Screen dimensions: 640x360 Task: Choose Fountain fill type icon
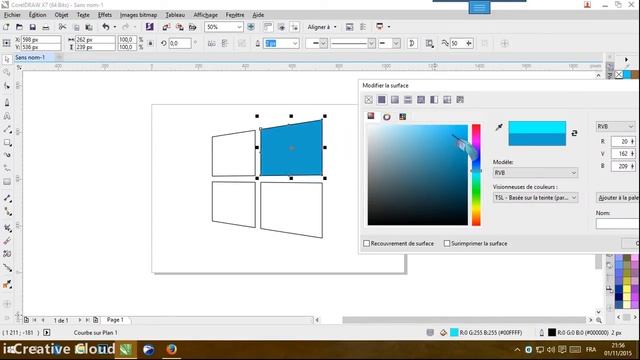395,100
